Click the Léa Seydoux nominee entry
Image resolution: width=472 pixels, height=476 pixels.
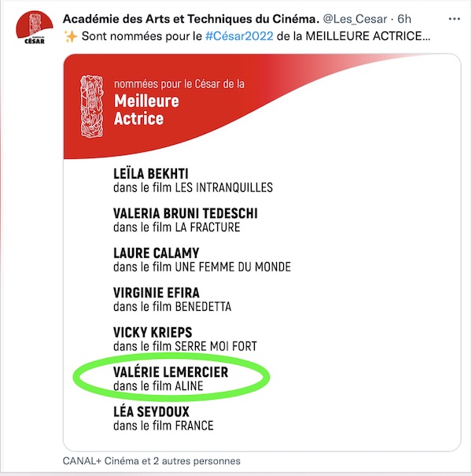164,419
